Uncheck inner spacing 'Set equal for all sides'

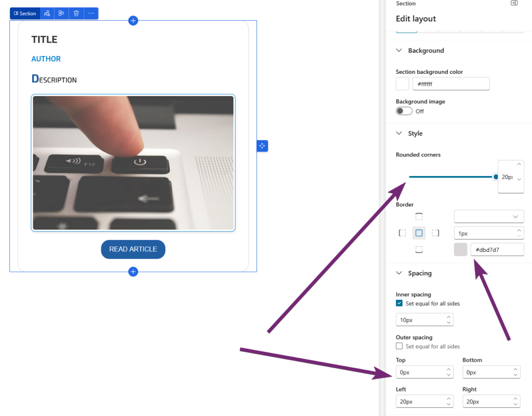point(399,303)
